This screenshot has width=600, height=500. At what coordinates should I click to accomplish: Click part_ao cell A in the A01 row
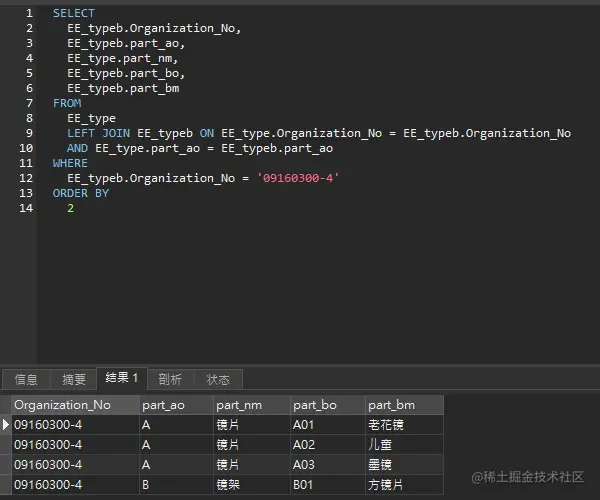pyautogui.click(x=176, y=425)
